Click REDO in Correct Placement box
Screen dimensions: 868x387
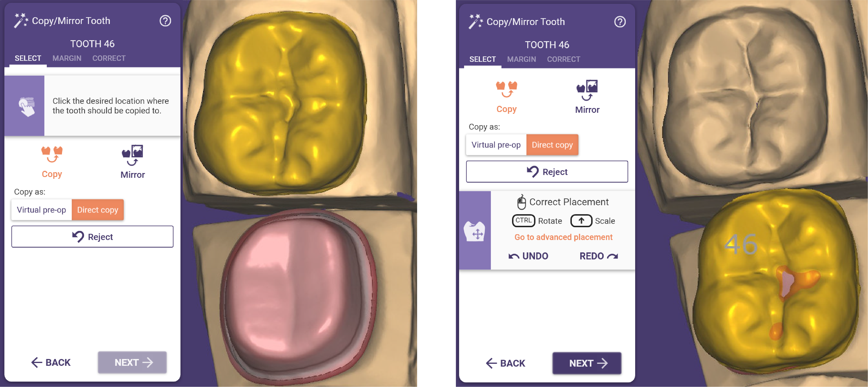(x=599, y=256)
